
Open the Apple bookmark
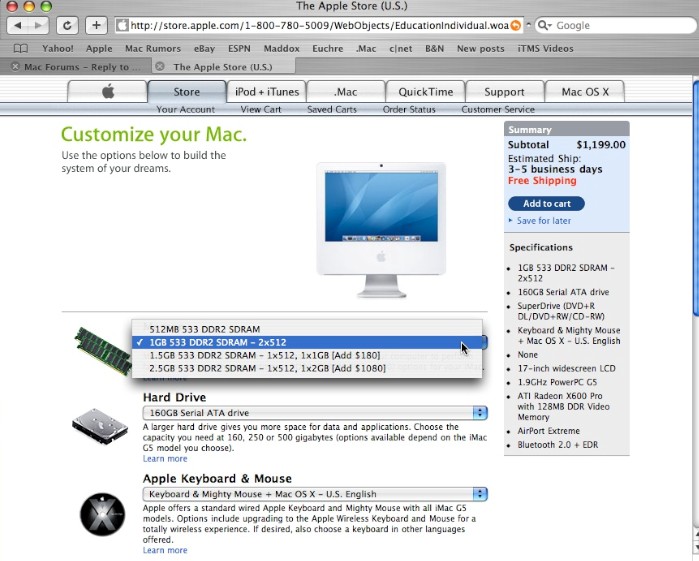(x=99, y=48)
